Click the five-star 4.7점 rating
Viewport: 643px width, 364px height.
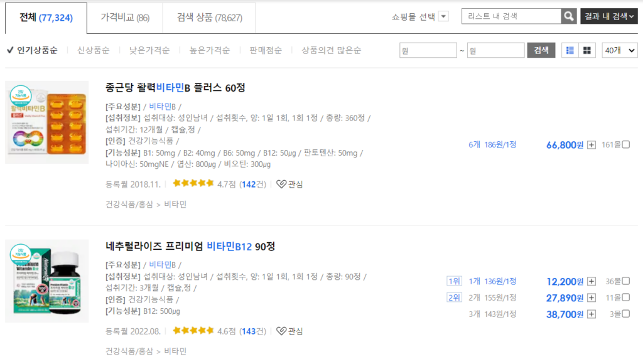pos(193,183)
